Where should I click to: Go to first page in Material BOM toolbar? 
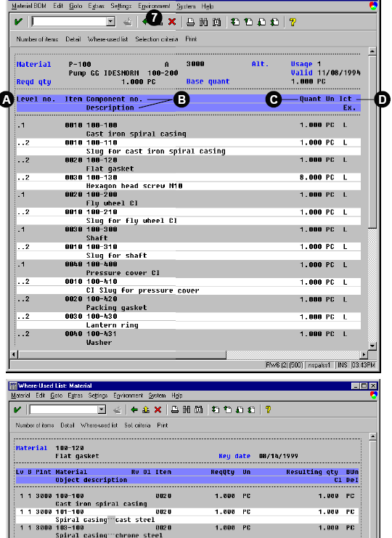(235, 23)
